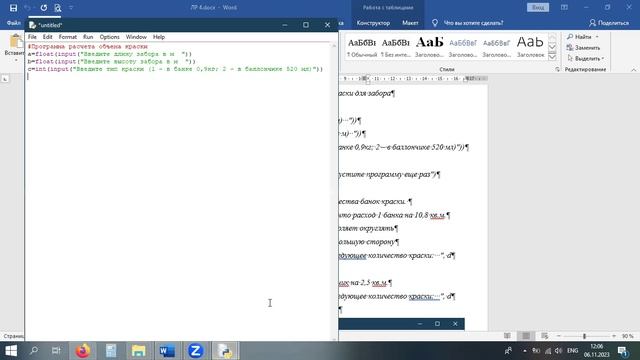The width and height of the screenshot is (640, 360).
Task: Open File Explorer from the taskbar
Action: tap(139, 351)
